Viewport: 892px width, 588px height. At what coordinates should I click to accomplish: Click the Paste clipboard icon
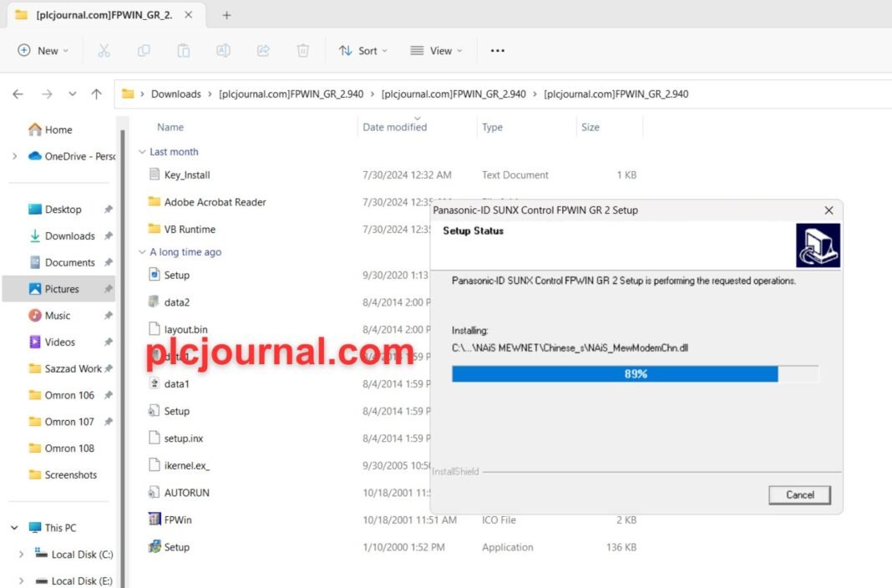click(x=183, y=51)
